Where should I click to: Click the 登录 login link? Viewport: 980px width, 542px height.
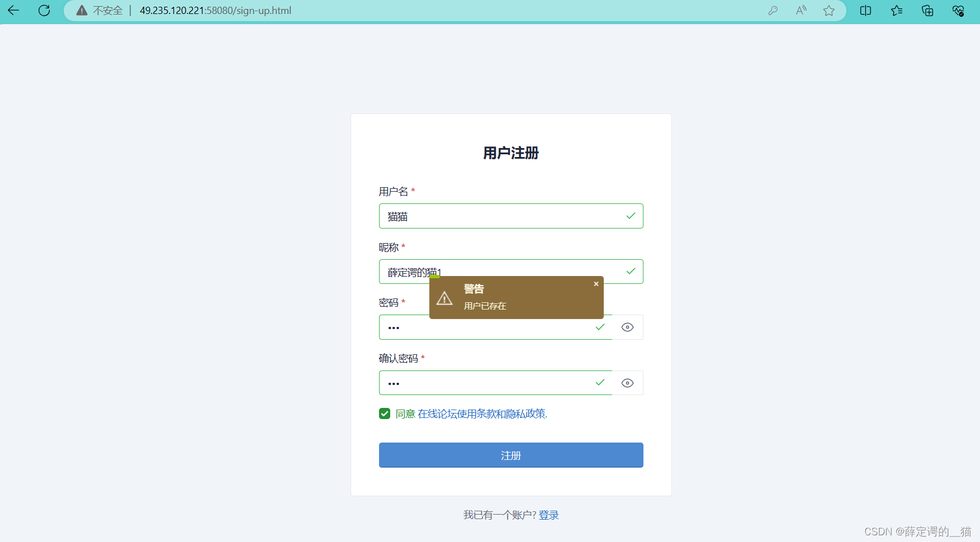(x=549, y=515)
